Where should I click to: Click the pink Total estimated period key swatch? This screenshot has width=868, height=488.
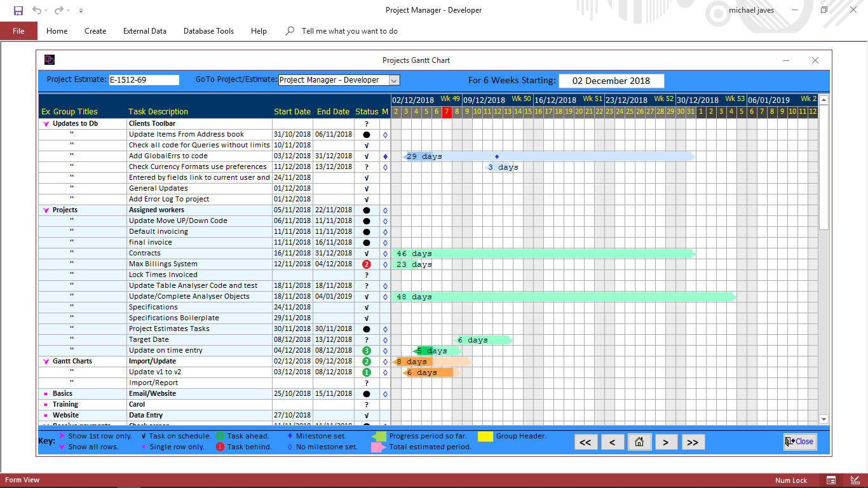coord(379,447)
